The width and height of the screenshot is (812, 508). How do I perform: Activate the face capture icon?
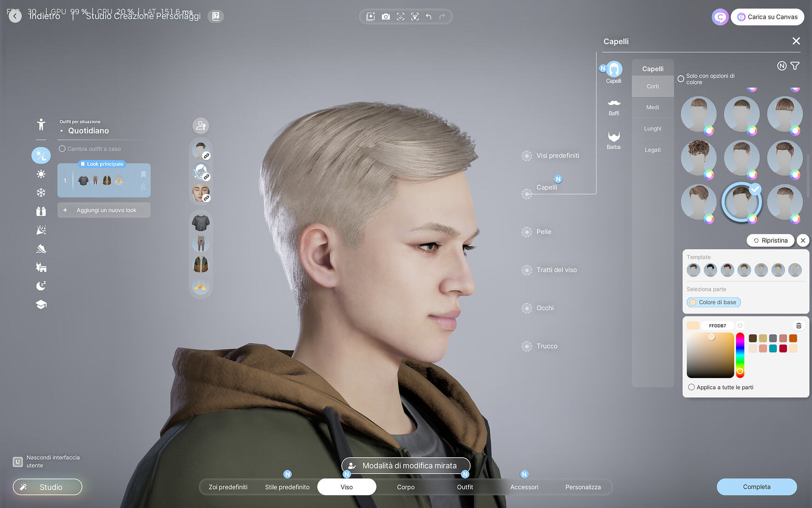point(400,17)
